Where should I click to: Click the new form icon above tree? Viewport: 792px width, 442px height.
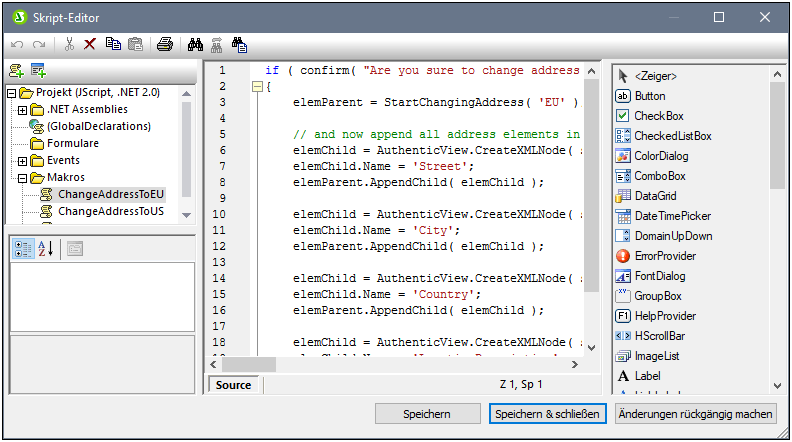[39, 70]
